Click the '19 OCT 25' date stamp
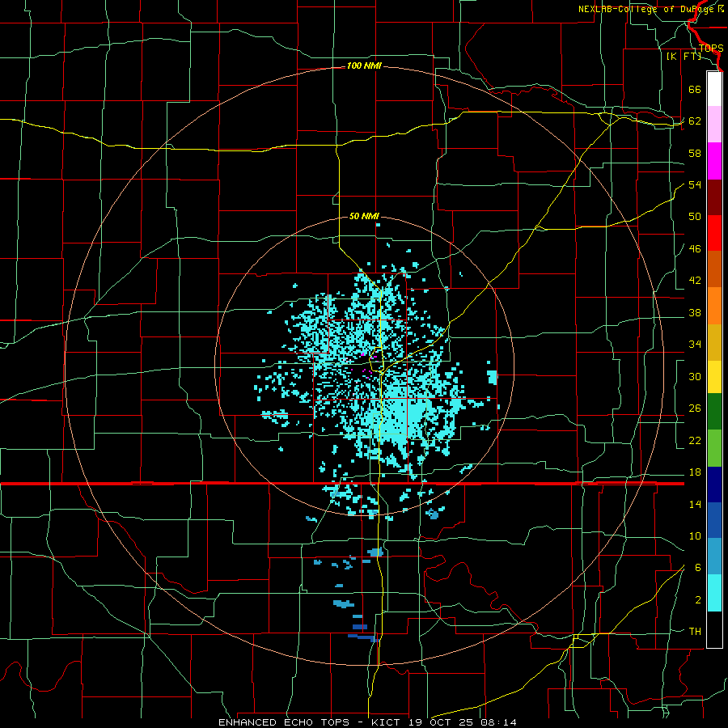Viewport: 728px width, 728px height. 442,722
